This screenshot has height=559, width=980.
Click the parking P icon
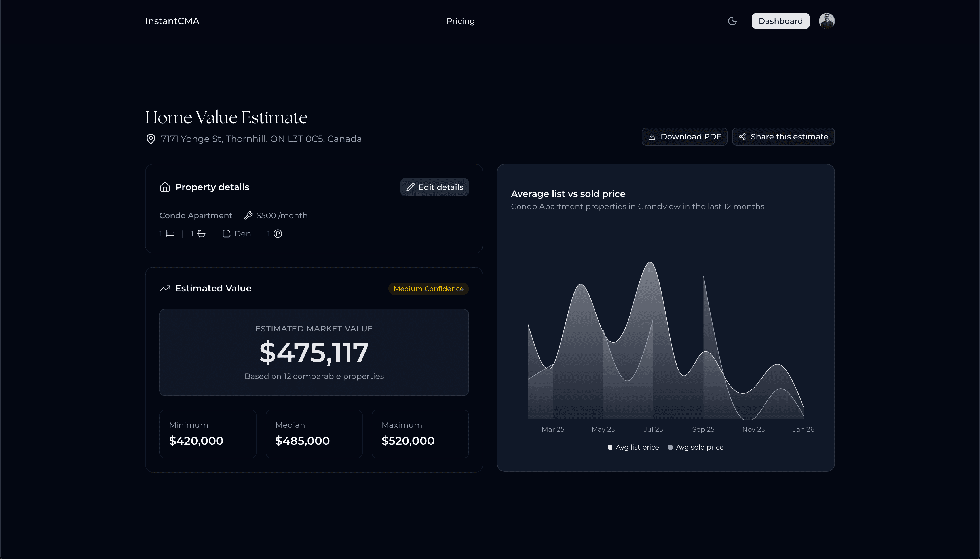click(278, 234)
